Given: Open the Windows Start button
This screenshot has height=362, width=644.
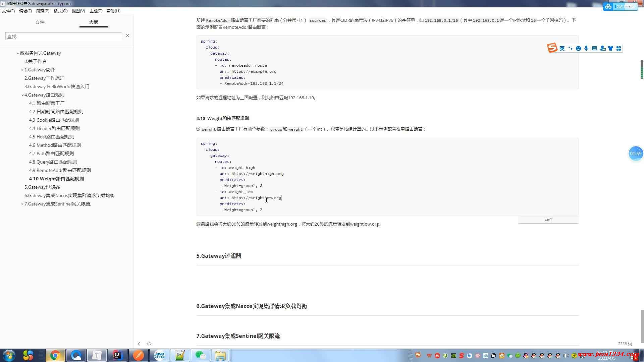Looking at the screenshot, I should pyautogui.click(x=8, y=355).
